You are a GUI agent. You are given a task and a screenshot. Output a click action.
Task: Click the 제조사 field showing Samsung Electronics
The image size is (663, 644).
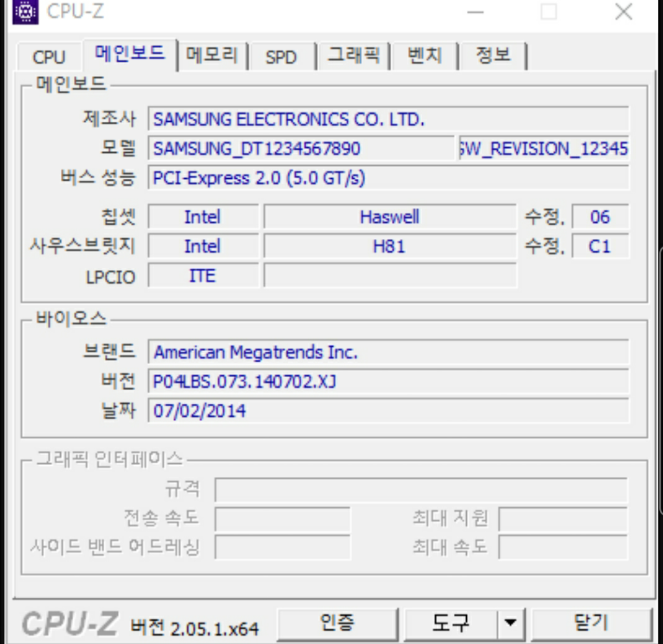coord(388,119)
